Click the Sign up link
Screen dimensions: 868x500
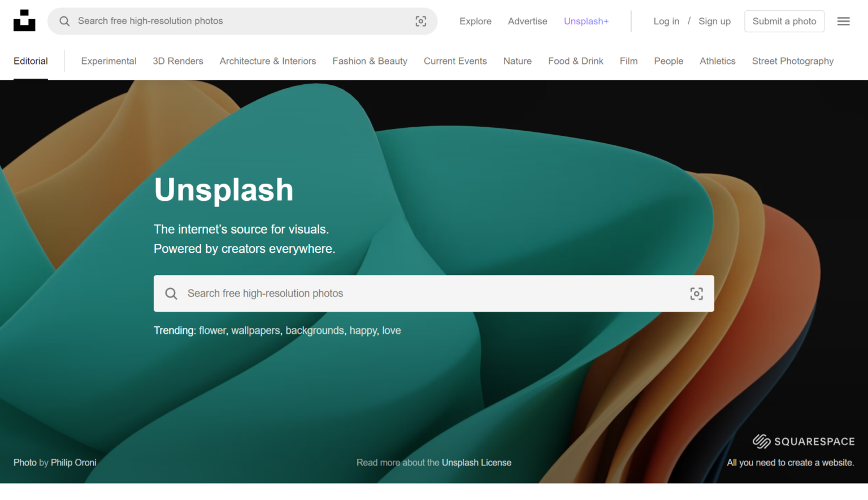(x=714, y=21)
